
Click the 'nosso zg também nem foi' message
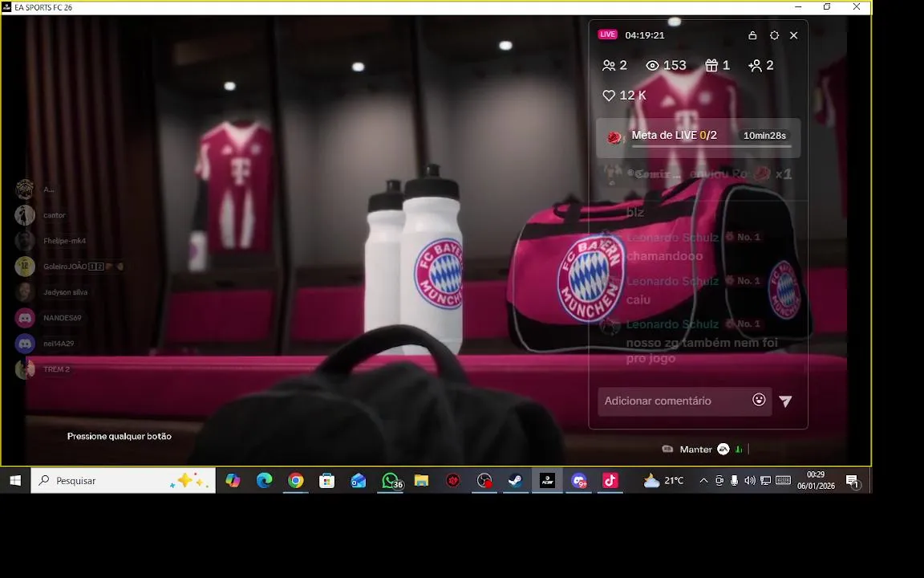click(x=702, y=350)
